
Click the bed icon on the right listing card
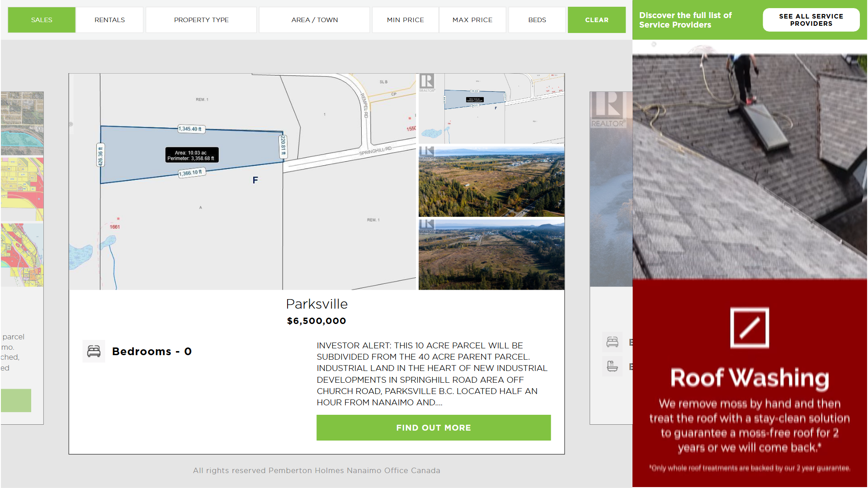(612, 342)
